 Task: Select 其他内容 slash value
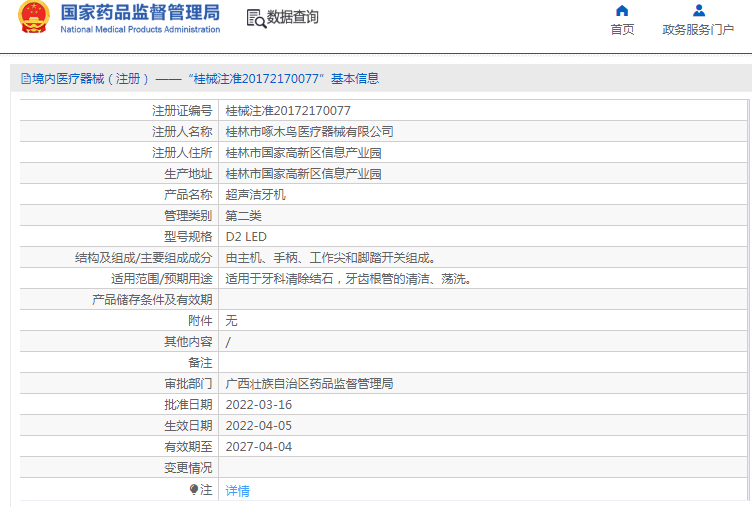(x=228, y=342)
